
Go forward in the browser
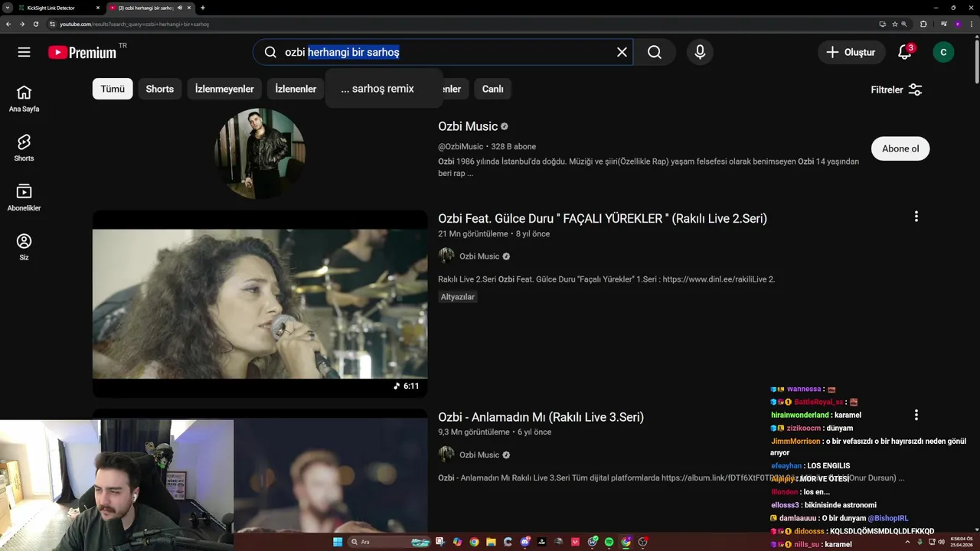(22, 24)
